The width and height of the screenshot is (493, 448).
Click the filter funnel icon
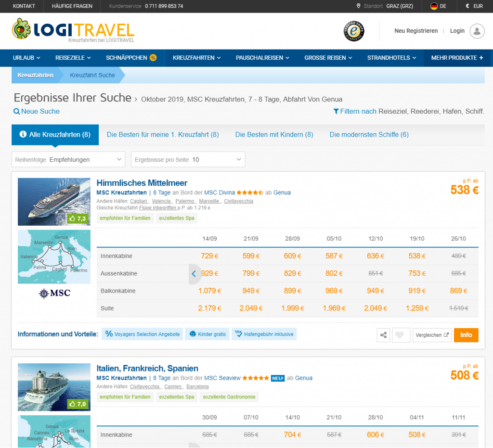(x=336, y=111)
